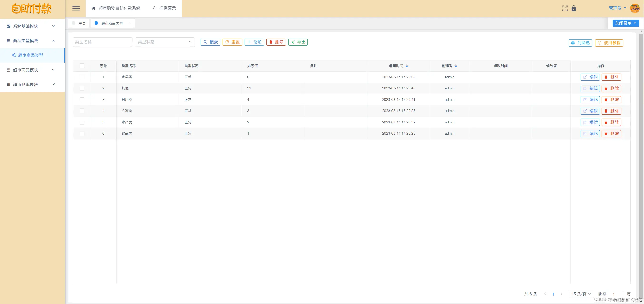The image size is (644, 304).
Task: Open 样例演示 top menu item
Action: [x=164, y=8]
